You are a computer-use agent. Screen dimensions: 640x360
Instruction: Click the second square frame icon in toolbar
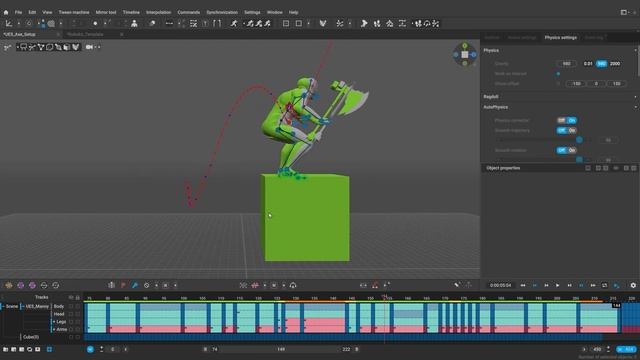coord(299,24)
